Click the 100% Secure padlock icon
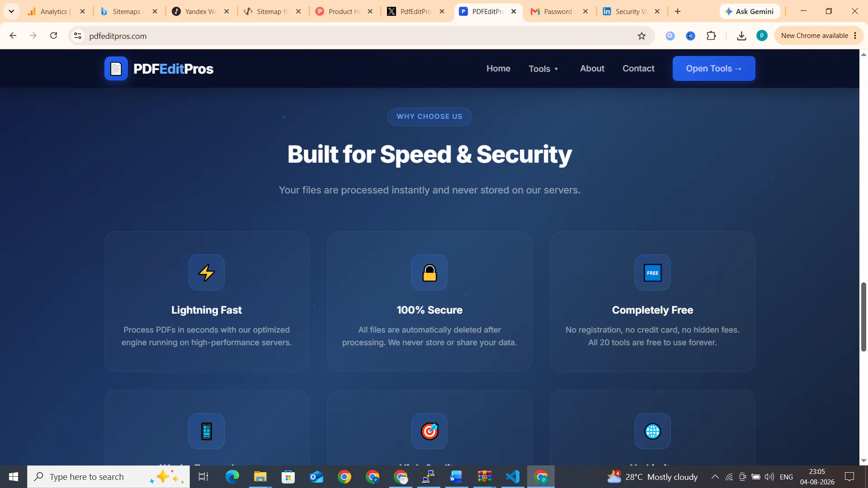Screen dimensions: 868x488 pos(429,272)
